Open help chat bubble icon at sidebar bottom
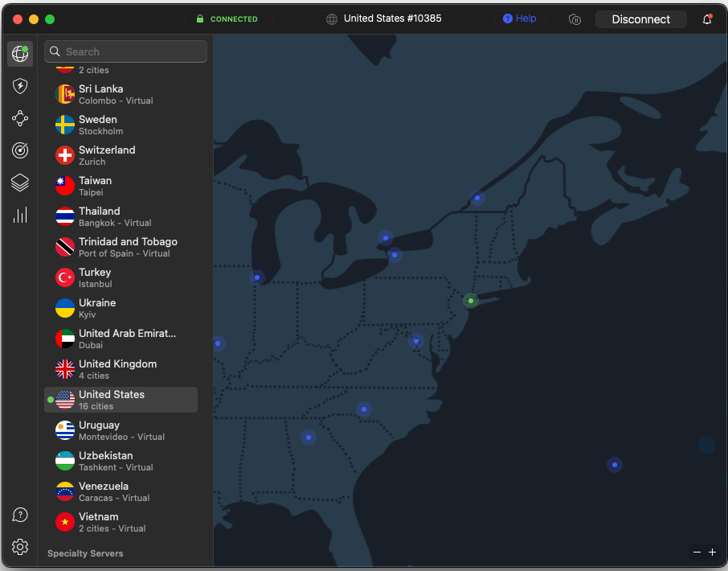 point(20,515)
